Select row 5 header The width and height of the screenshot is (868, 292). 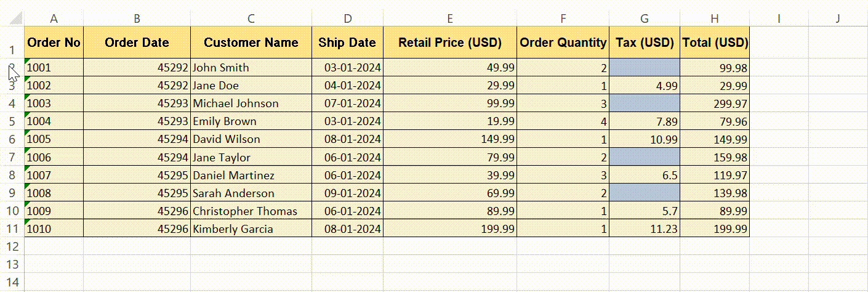point(12,121)
